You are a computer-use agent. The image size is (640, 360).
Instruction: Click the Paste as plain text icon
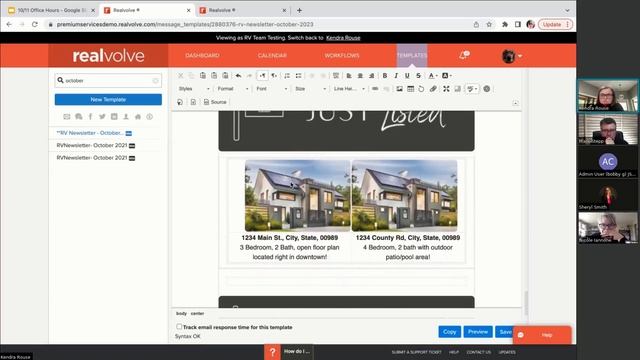(x=214, y=76)
